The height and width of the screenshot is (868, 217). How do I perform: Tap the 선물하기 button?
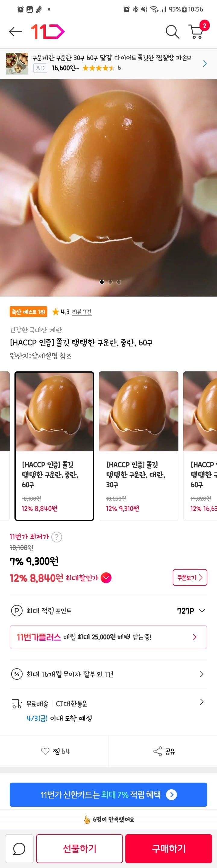coord(79,848)
